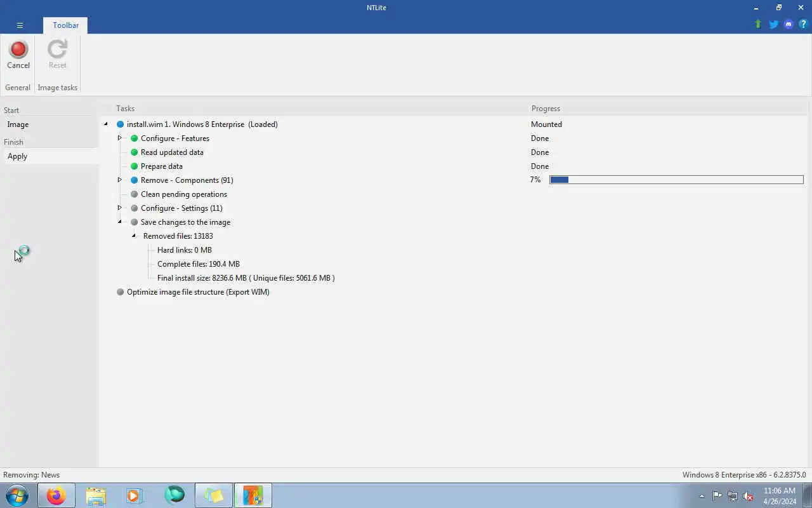Launch Firefox from the taskbar

56,495
